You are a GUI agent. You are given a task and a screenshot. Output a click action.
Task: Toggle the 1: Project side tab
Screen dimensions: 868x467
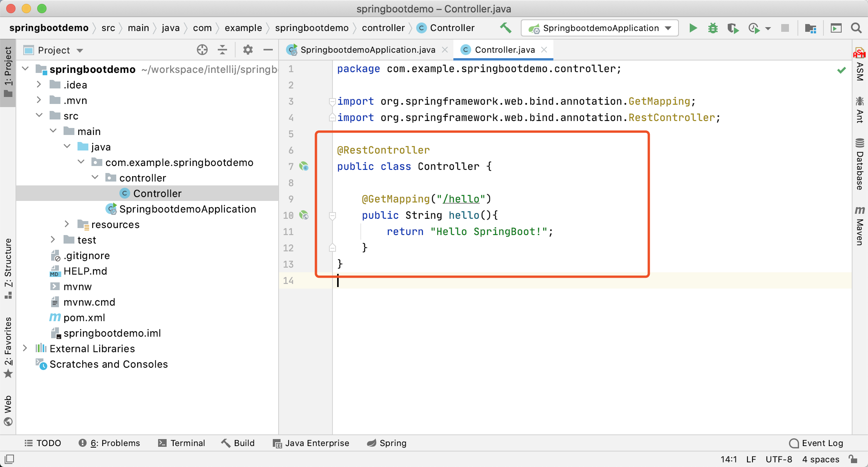point(8,72)
